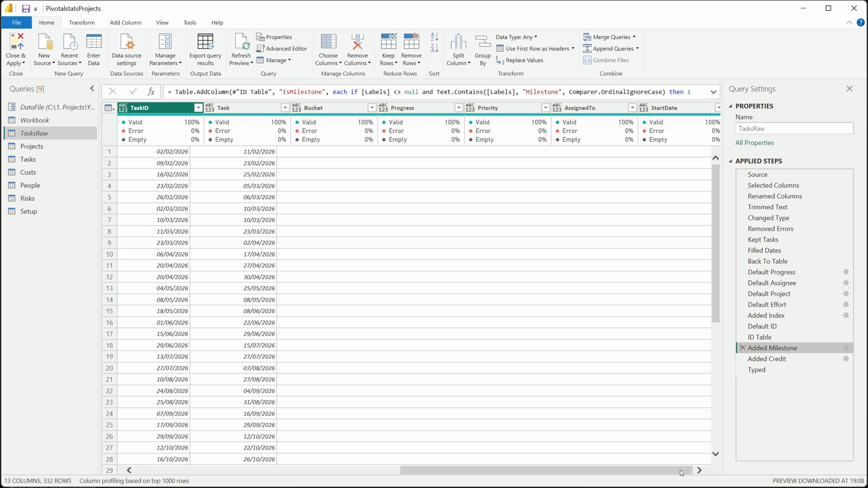Open settings gear for Default Progress step

[846, 272]
